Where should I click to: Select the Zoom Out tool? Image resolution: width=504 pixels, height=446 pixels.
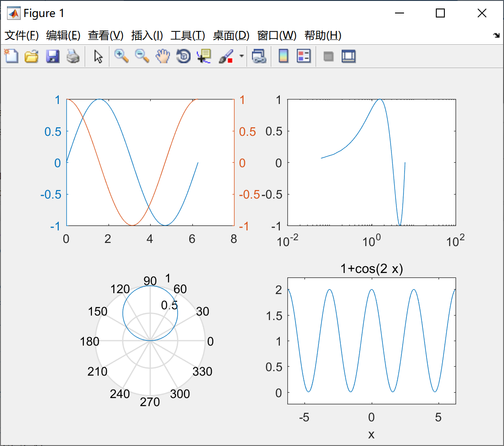coord(141,56)
